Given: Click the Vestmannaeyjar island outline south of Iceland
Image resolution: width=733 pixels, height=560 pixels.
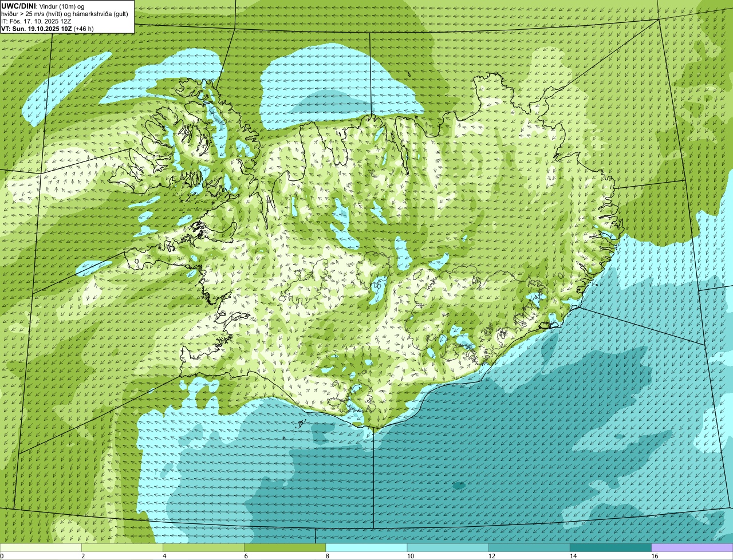Looking at the screenshot, I should [300, 424].
